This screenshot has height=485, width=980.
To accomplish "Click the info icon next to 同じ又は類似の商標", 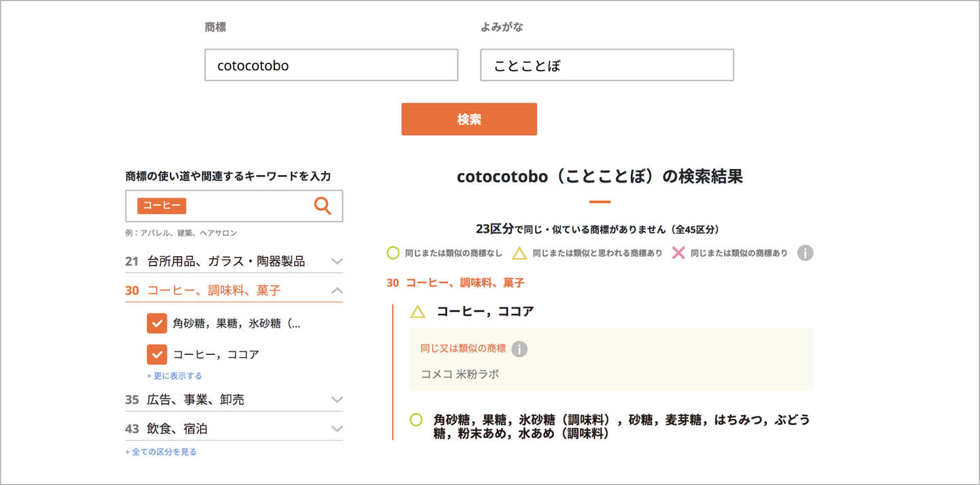I will pyautogui.click(x=519, y=349).
